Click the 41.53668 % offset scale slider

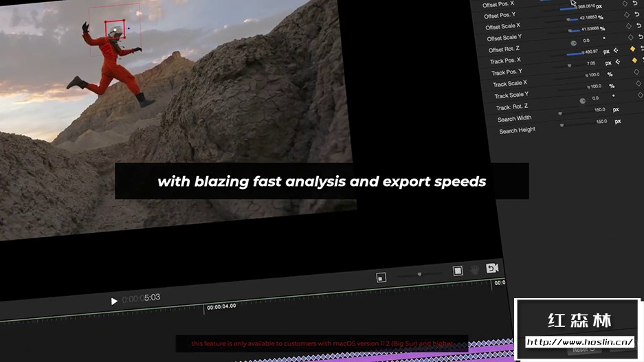pyautogui.click(x=573, y=30)
